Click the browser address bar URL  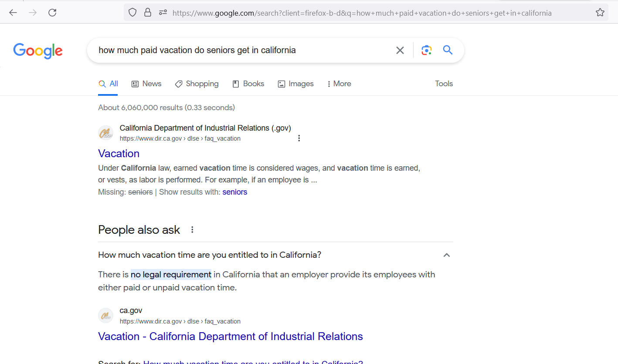(362, 13)
